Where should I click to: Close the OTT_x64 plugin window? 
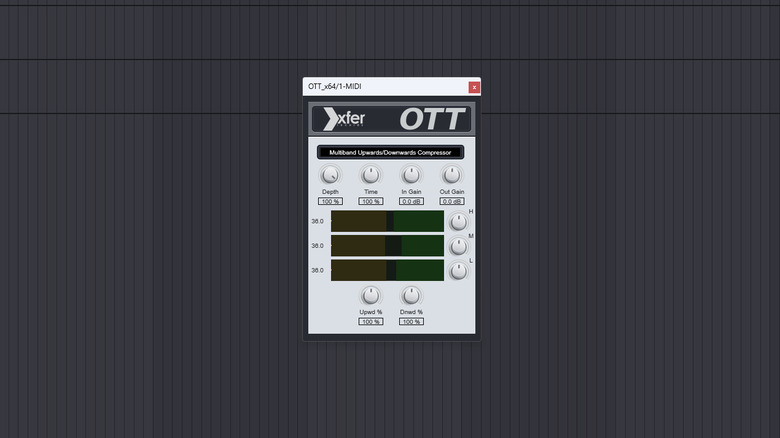coord(474,87)
